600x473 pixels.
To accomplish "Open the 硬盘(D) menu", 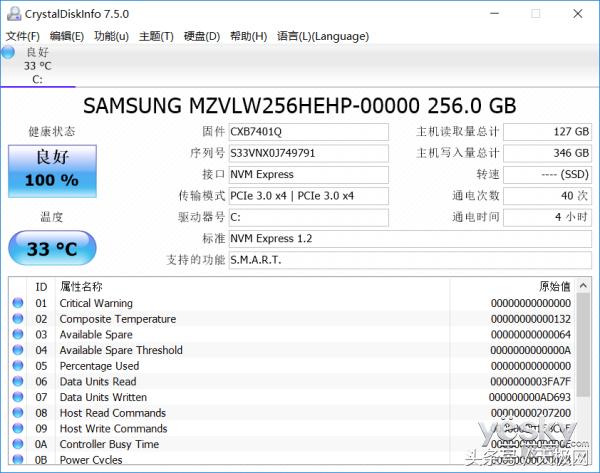I will 202,36.
